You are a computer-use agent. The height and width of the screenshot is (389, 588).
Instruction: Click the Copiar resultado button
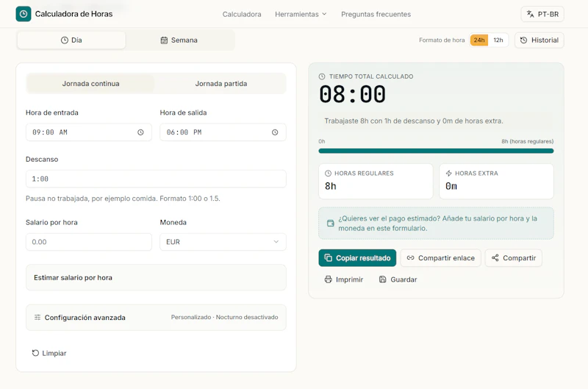[x=357, y=258]
